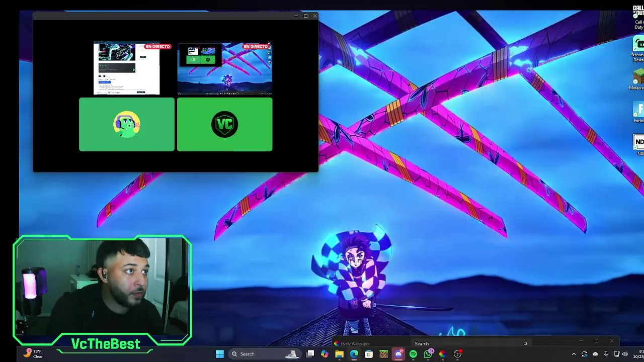Image resolution: width=644 pixels, height=362 pixels.
Task: Switch to Discord on the taskbar
Action: click(x=398, y=354)
